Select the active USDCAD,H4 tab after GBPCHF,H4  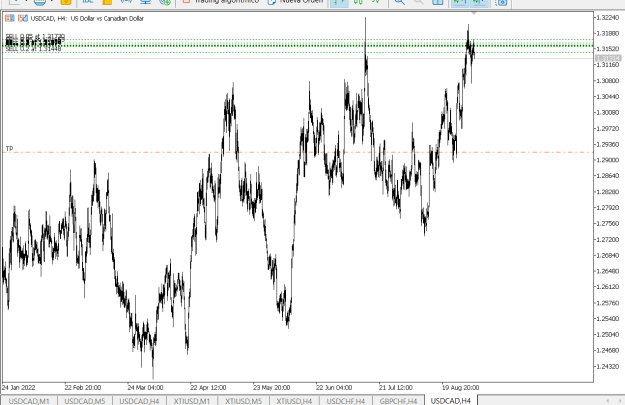[x=451, y=401]
